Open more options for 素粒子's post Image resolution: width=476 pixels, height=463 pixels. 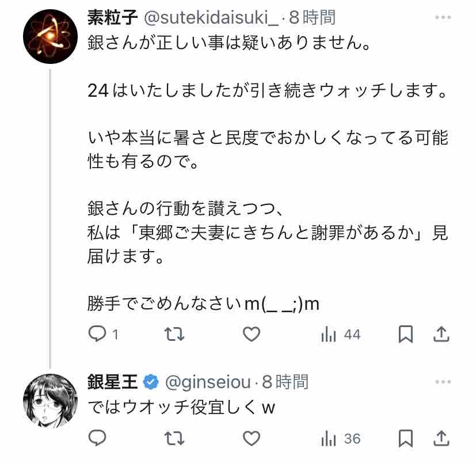pos(443,18)
